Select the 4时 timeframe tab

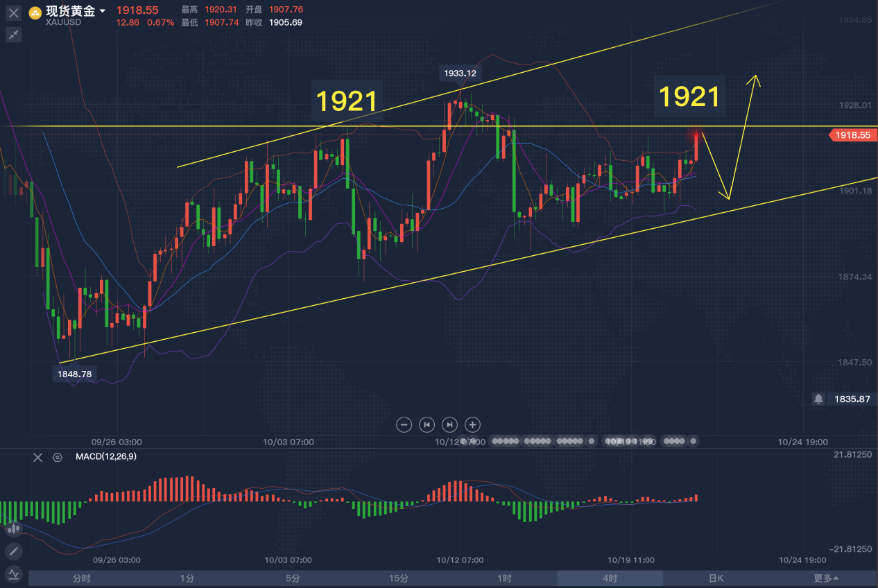[610, 578]
